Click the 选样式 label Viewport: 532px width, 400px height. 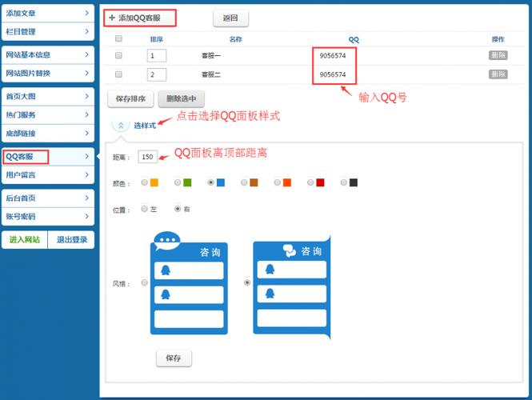(145, 126)
